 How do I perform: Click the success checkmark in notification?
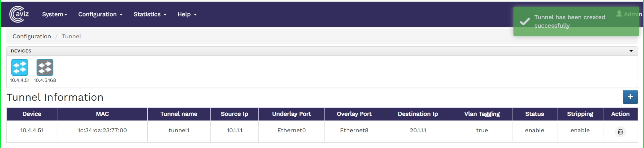[525, 21]
